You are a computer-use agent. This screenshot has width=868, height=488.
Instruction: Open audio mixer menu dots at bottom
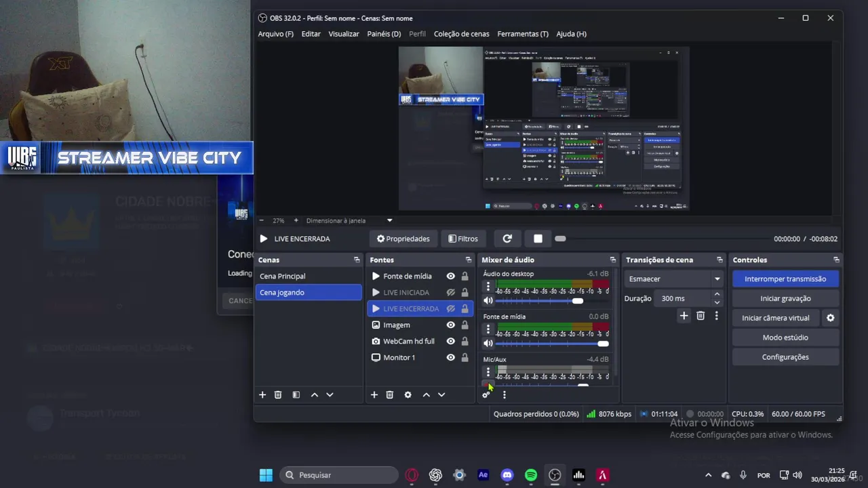pyautogui.click(x=504, y=394)
